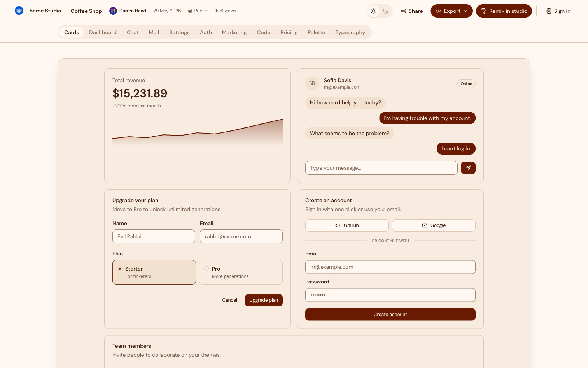Click the Cancel button
588x368 pixels.
(x=229, y=300)
